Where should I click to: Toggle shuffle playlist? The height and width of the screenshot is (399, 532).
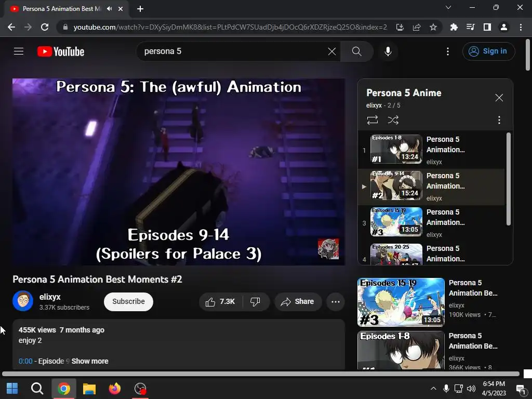(x=393, y=120)
